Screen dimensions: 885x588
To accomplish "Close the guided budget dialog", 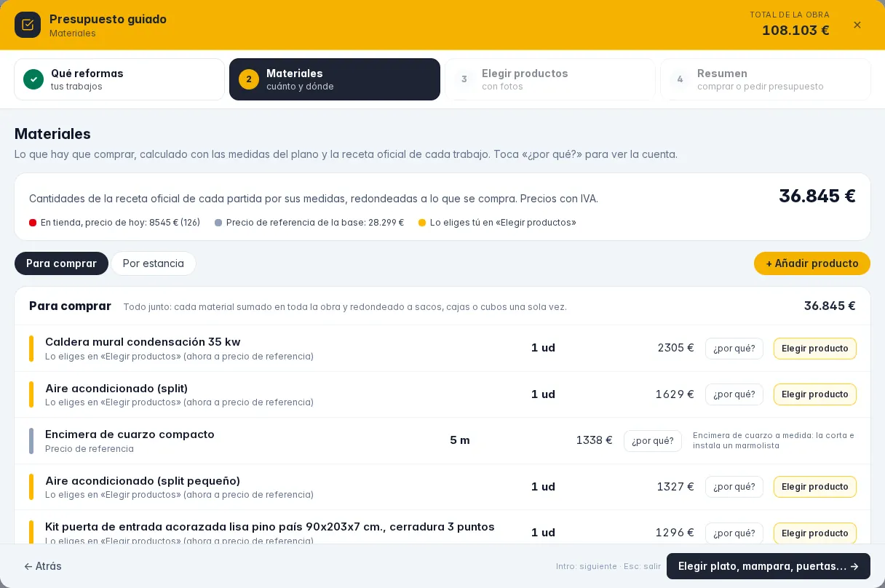I will (x=857, y=25).
